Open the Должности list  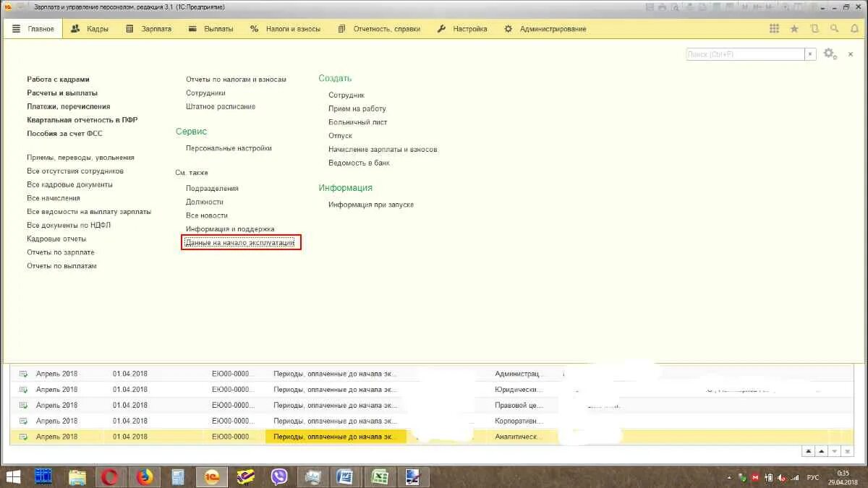[205, 202]
